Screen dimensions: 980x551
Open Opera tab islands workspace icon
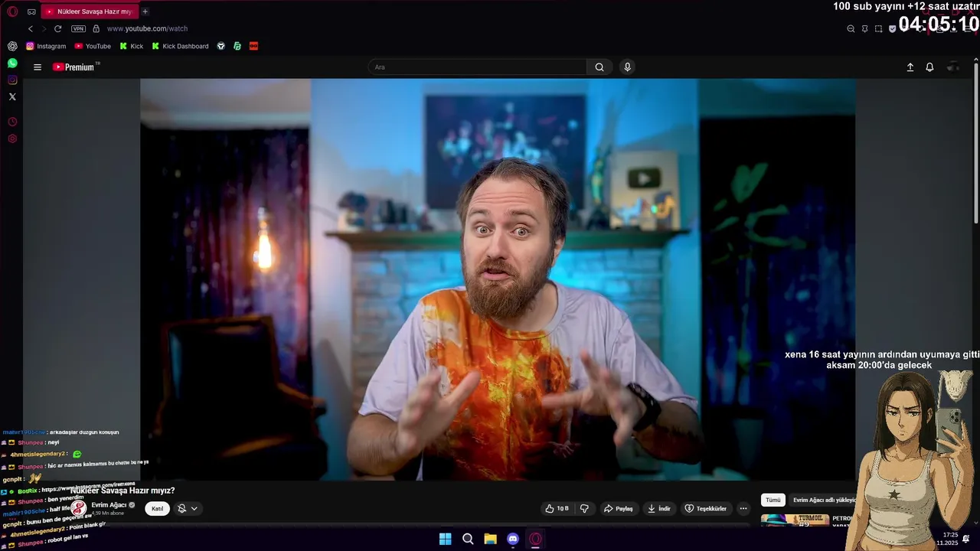click(x=31, y=11)
